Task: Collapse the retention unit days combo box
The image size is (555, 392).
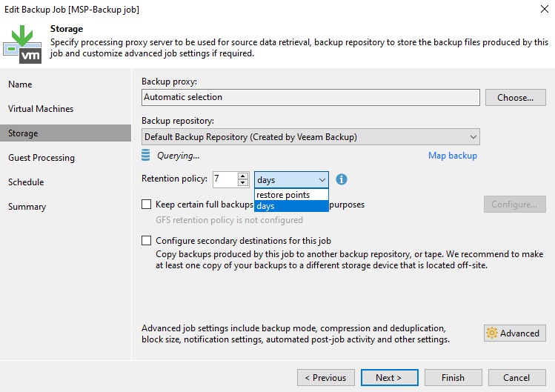Action: [291, 179]
